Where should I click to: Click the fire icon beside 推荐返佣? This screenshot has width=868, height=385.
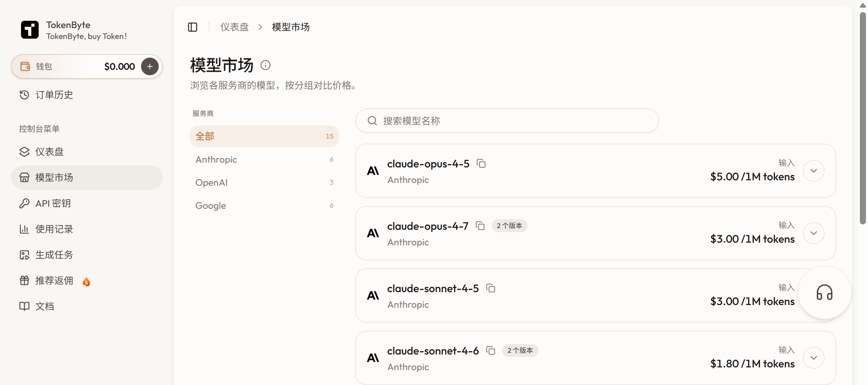(86, 281)
